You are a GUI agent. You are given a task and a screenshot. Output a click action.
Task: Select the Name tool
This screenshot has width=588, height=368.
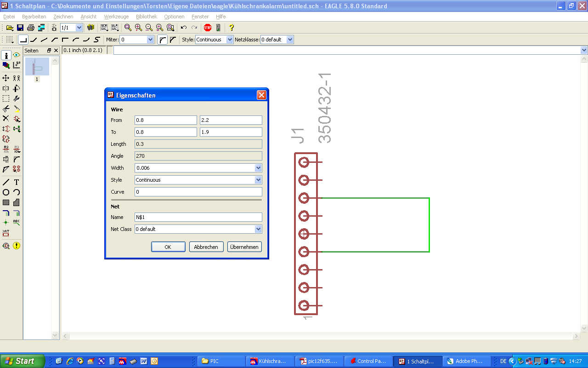tap(6, 149)
